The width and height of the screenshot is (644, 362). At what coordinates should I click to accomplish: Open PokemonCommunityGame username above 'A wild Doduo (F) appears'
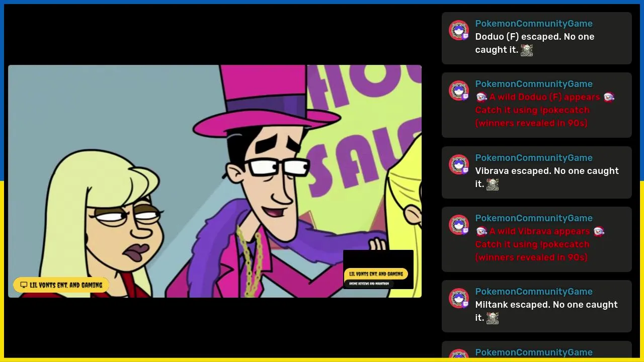[x=534, y=84]
